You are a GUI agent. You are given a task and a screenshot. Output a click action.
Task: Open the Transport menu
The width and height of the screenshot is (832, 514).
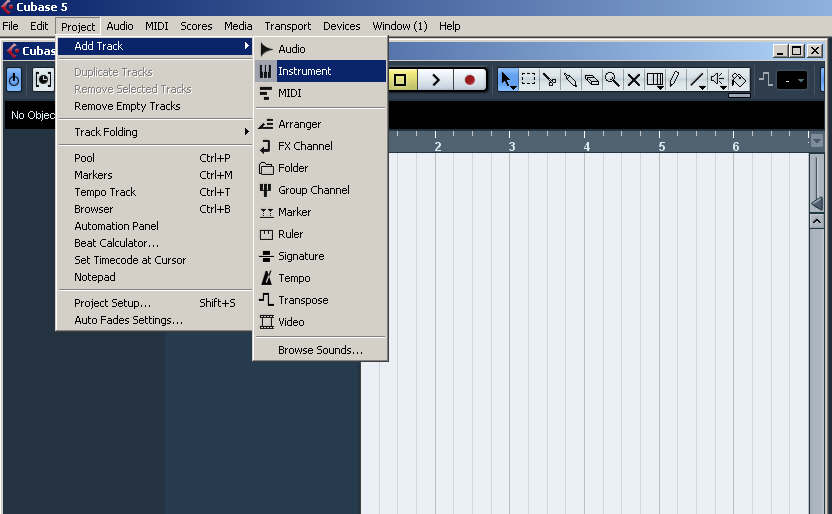click(288, 26)
